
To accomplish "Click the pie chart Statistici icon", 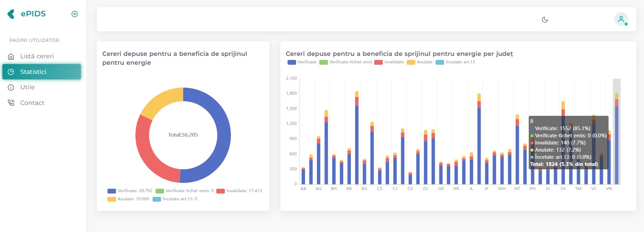I will tap(11, 72).
